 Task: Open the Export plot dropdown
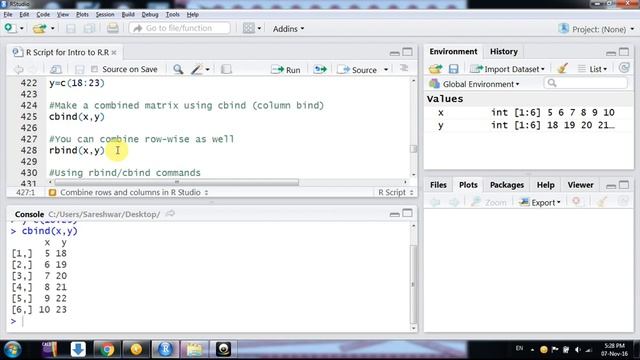(540, 202)
